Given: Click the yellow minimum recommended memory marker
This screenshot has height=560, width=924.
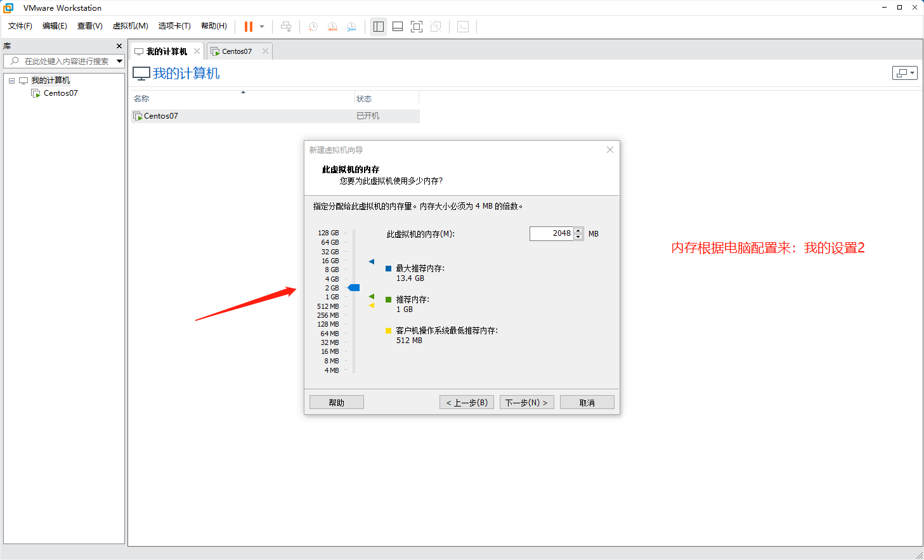Looking at the screenshot, I should (372, 306).
